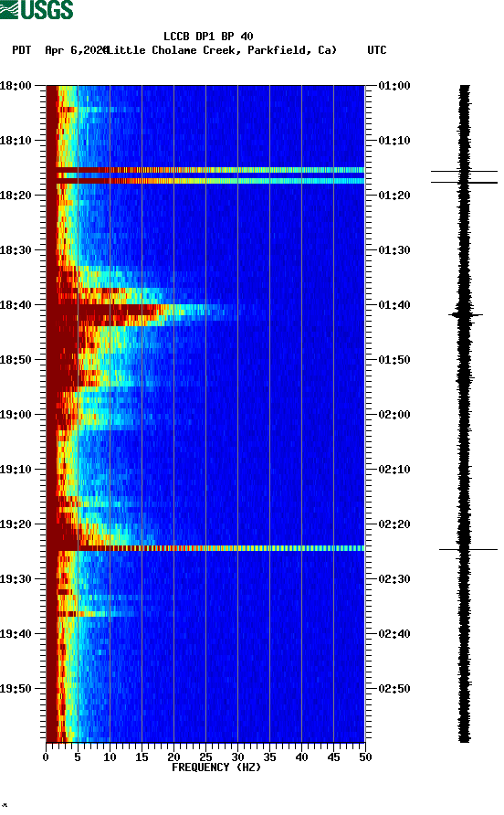Click the 19:20 PDT time label
504x815 pixels.
coord(16,524)
